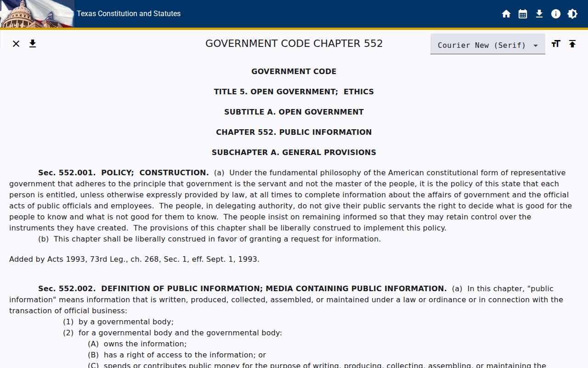Click the GOVERNMENT CODE CHAPTER 552 heading
Viewport: 588px width, 368px height.
click(x=294, y=44)
